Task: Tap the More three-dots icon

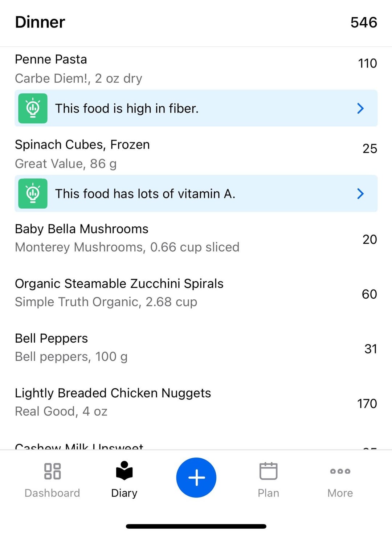Action: 340,471
